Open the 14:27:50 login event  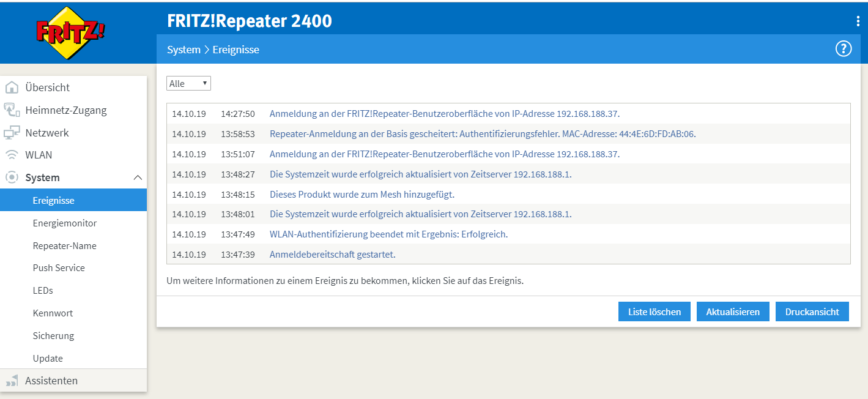(445, 114)
